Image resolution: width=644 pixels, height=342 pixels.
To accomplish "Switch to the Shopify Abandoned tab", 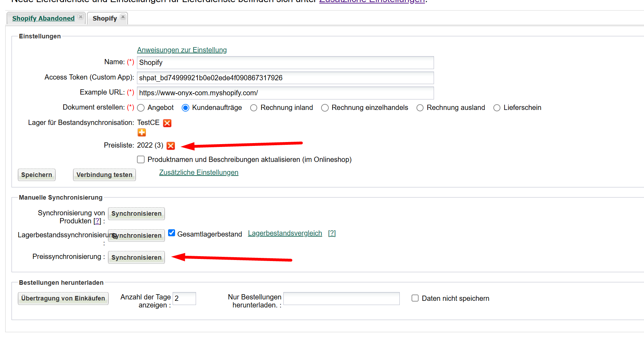I will click(43, 18).
